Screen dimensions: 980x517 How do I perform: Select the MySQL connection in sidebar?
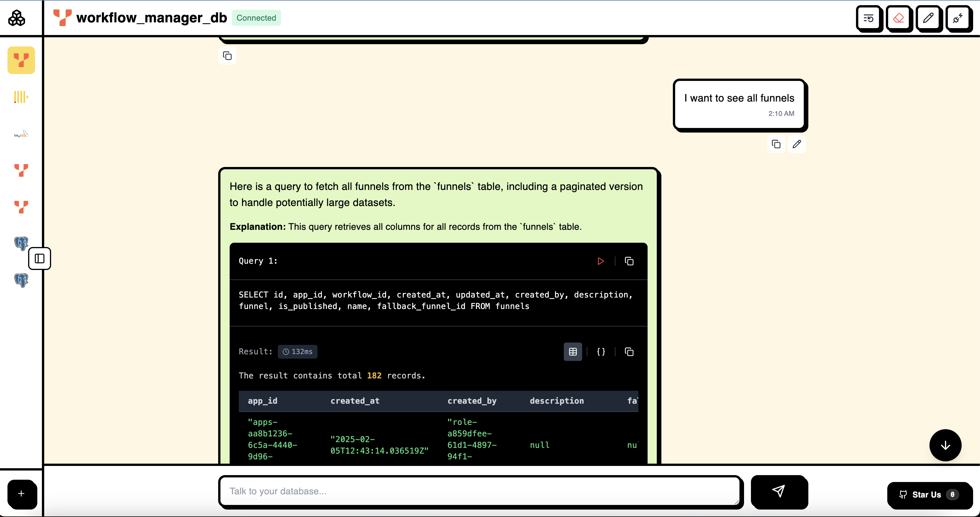(x=21, y=134)
